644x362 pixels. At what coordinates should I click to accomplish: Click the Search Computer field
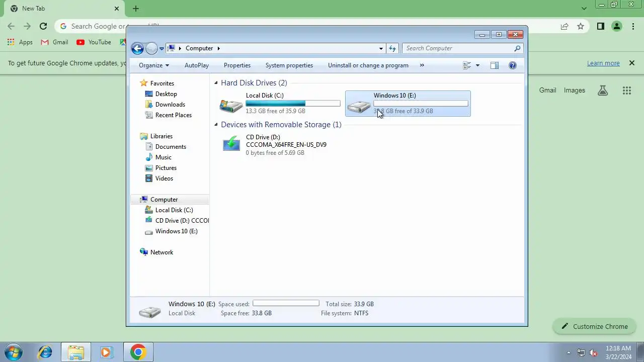point(462,48)
